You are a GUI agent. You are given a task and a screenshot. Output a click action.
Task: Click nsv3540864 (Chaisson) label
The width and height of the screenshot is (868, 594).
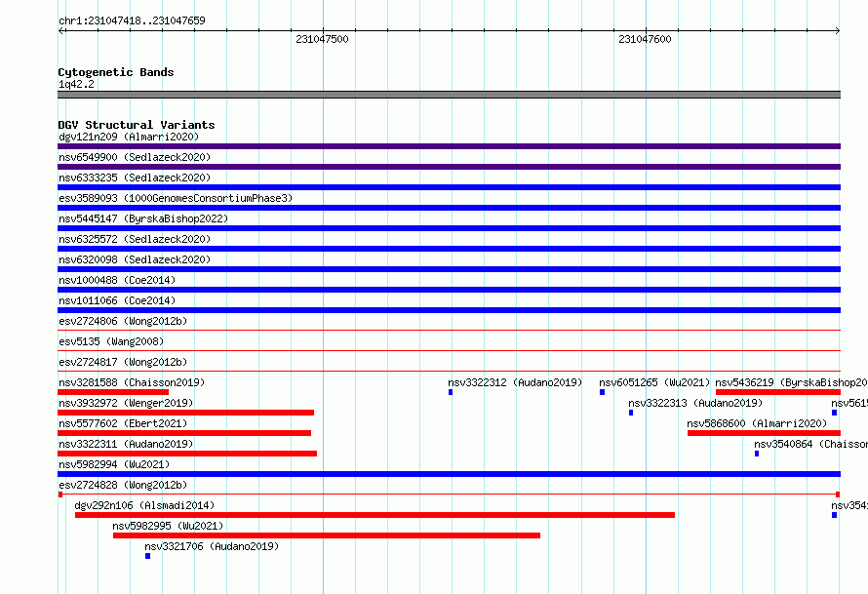(x=810, y=444)
